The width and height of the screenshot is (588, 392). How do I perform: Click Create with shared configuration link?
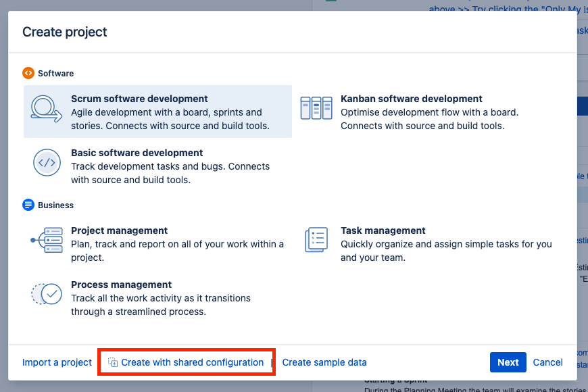(193, 362)
